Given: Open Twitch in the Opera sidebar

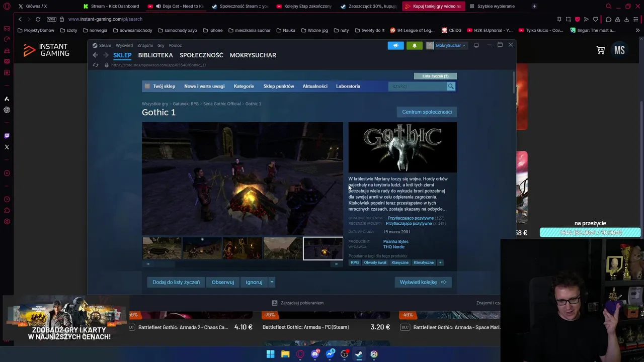Looking at the screenshot, I should pyautogui.click(x=7, y=136).
